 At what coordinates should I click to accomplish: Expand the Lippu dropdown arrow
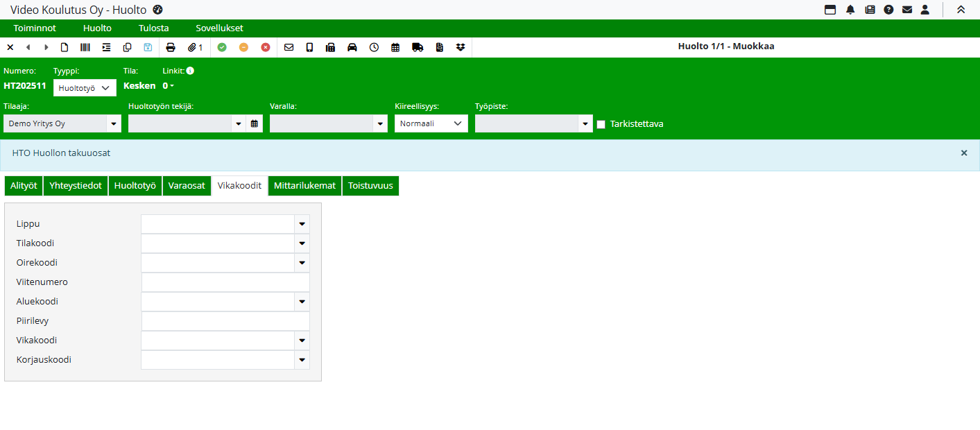(302, 224)
